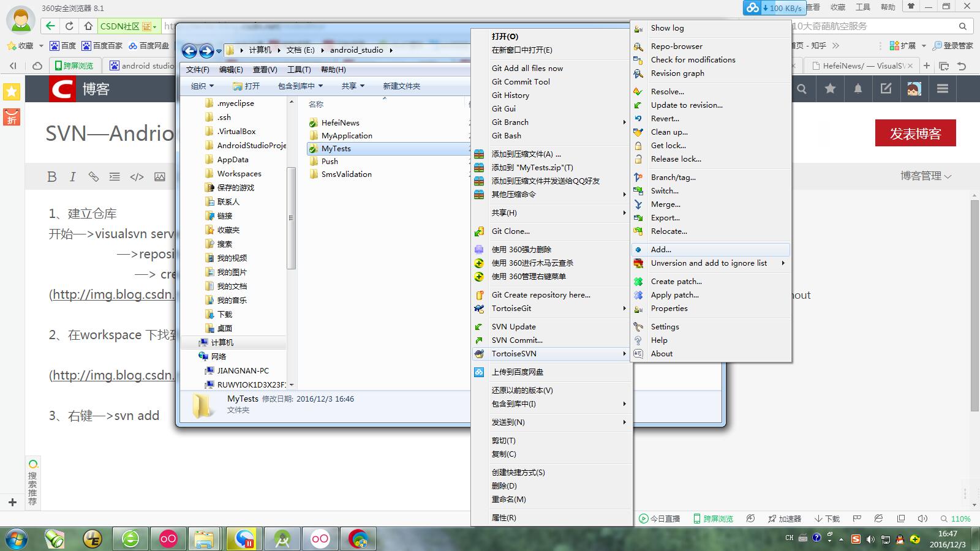Screen dimensions: 980x551
Task: Expand the 共享 toolbar dropdown
Action: [353, 86]
